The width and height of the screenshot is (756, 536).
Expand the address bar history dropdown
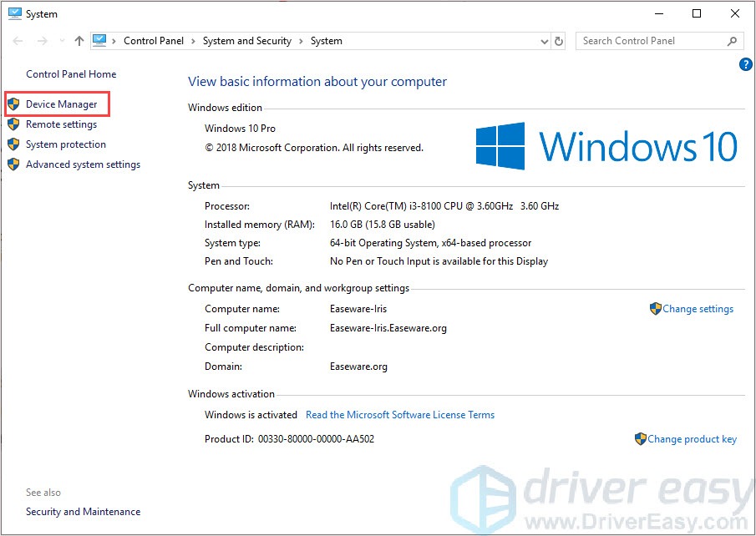click(544, 41)
